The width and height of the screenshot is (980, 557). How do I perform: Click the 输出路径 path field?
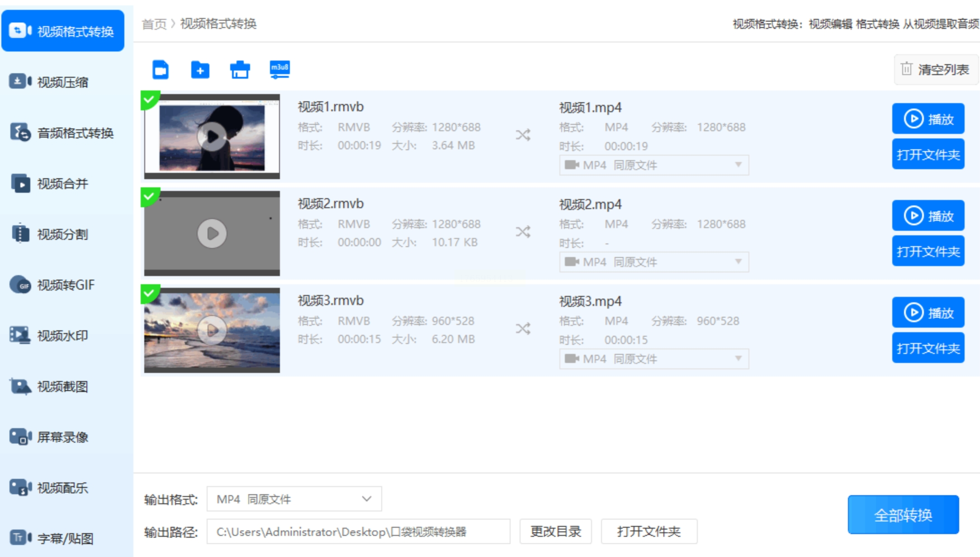pyautogui.click(x=358, y=532)
